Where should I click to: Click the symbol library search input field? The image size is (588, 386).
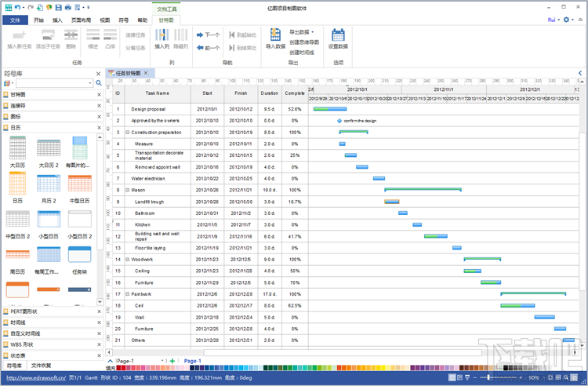(52, 83)
